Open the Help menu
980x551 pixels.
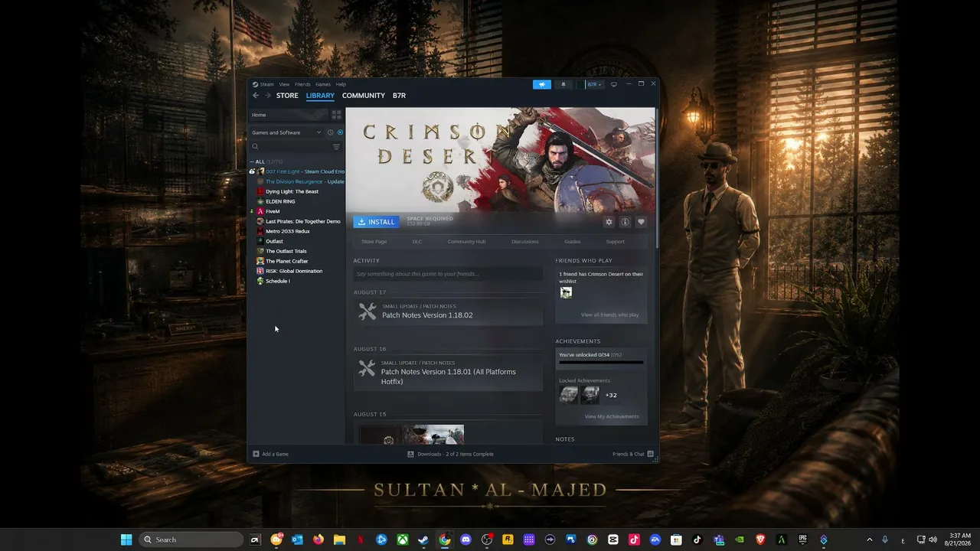341,84
